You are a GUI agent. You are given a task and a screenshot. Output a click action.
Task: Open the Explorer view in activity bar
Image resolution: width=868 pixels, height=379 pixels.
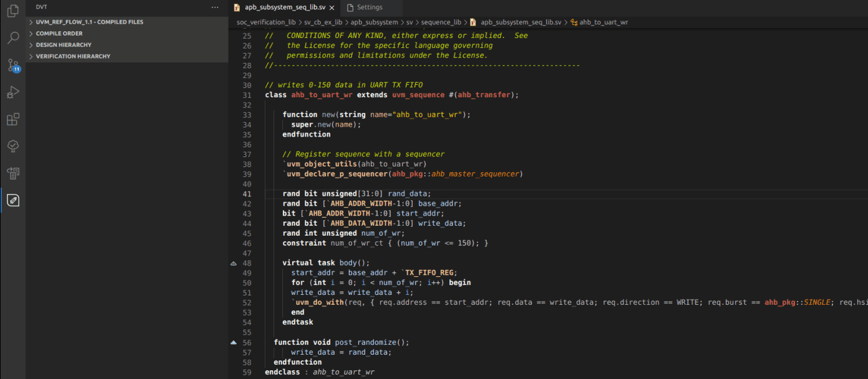coord(12,11)
